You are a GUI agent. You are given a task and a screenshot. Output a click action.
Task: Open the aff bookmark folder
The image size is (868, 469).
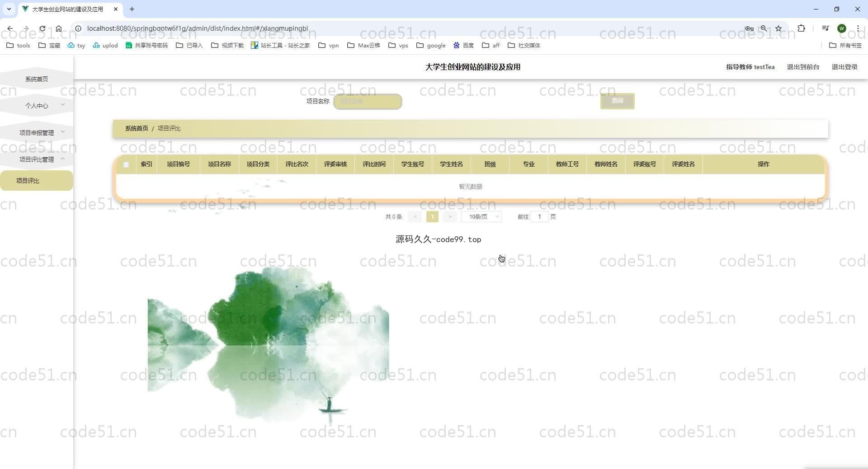[491, 45]
